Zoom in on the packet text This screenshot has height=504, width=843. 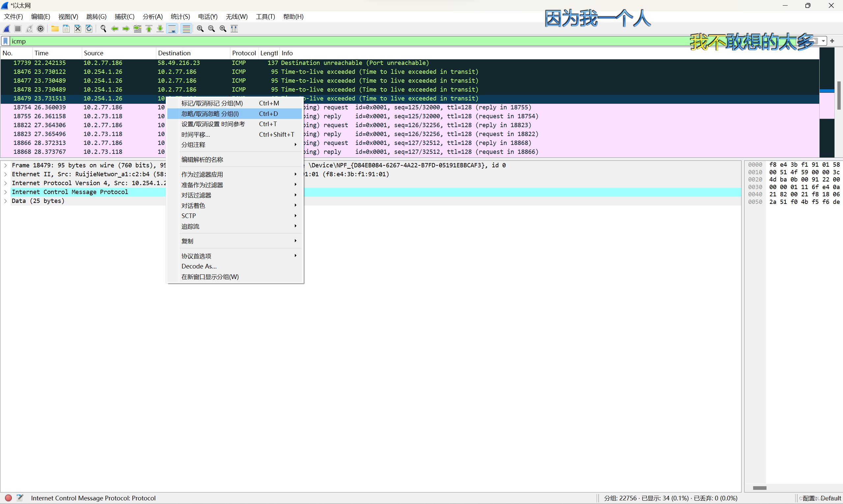[x=200, y=29]
